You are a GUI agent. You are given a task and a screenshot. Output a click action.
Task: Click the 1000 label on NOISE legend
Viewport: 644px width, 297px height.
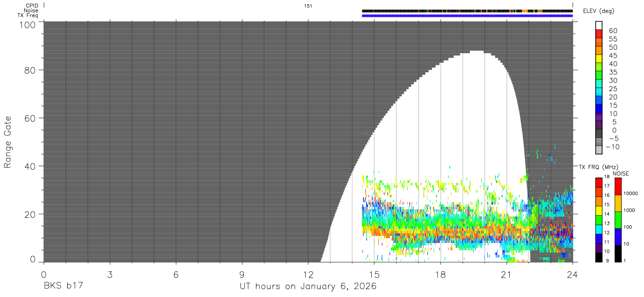pos(630,211)
